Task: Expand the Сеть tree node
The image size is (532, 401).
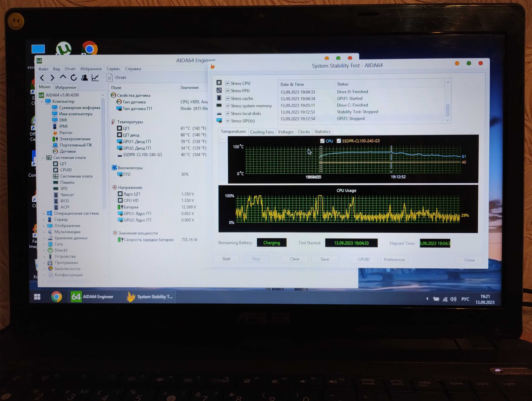Action: (44, 244)
